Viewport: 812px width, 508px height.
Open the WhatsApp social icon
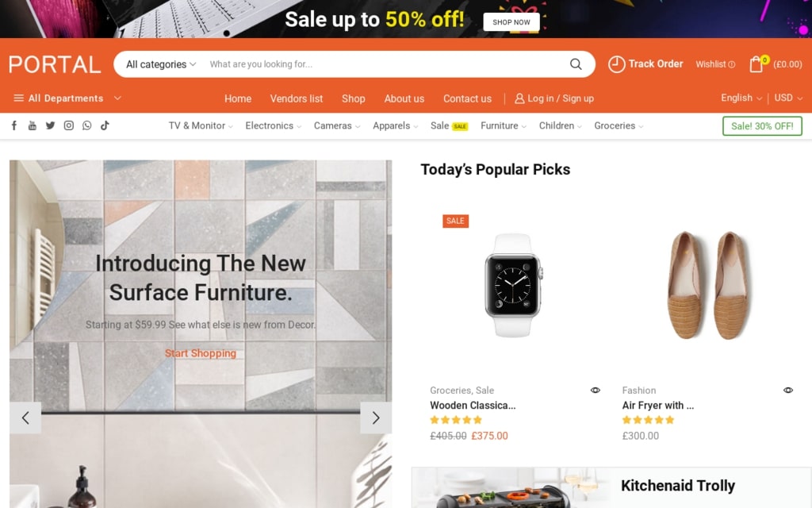(x=86, y=125)
